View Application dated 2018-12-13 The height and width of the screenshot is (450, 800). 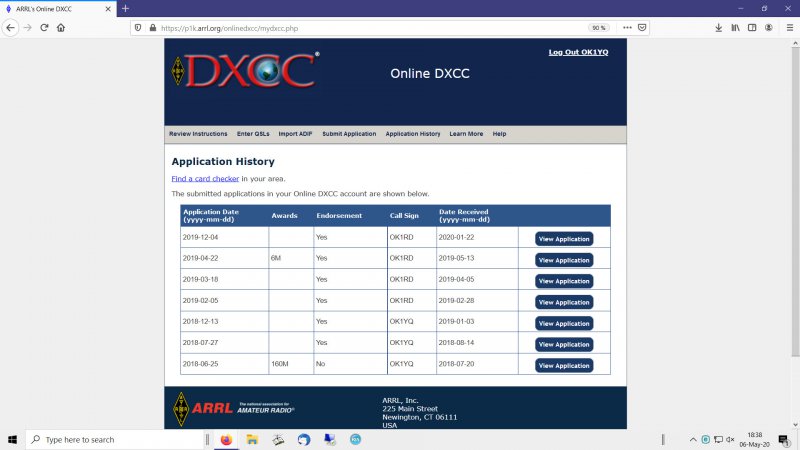[x=564, y=323]
